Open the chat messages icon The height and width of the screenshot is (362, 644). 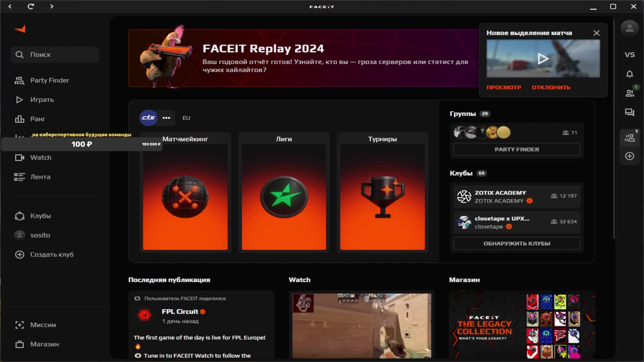click(x=630, y=113)
